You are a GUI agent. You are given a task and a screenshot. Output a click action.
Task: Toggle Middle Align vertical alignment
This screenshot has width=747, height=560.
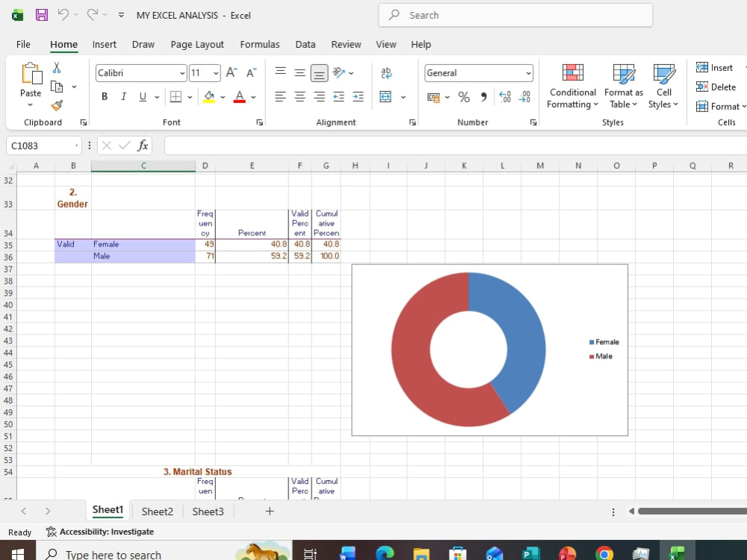300,72
